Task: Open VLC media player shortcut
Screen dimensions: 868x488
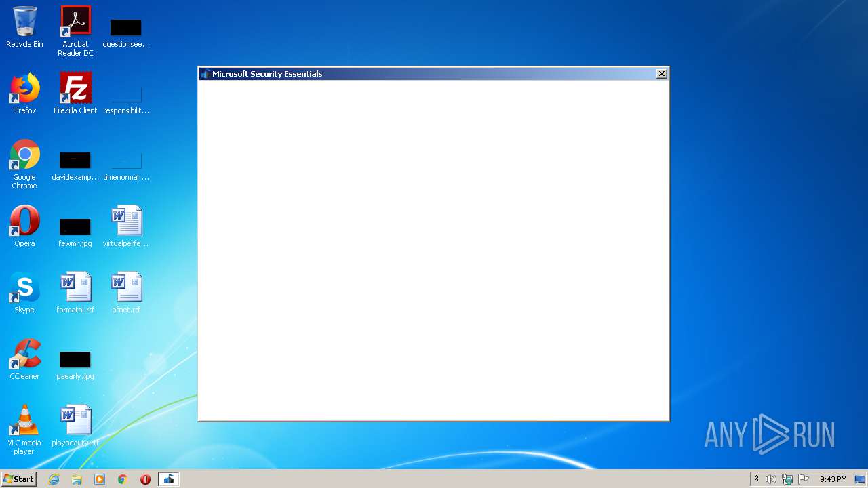Action: (x=24, y=430)
